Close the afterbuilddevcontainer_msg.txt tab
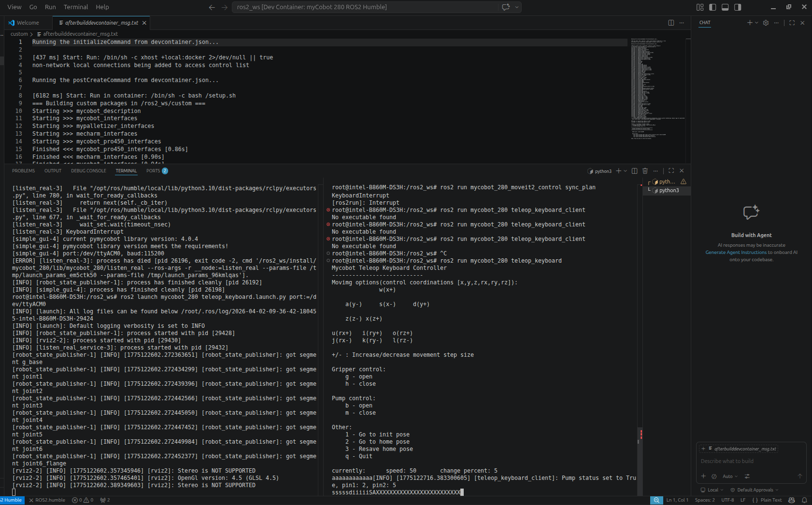The width and height of the screenshot is (812, 505). (144, 23)
